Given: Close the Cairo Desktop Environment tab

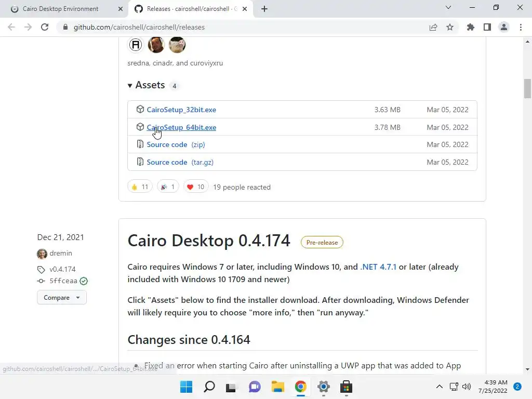Looking at the screenshot, I should pyautogui.click(x=121, y=9).
